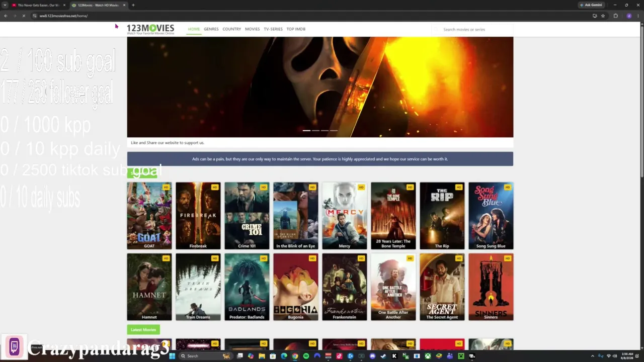Close the 123Movies tab
This screenshot has height=362, width=644.
pyautogui.click(x=124, y=5)
